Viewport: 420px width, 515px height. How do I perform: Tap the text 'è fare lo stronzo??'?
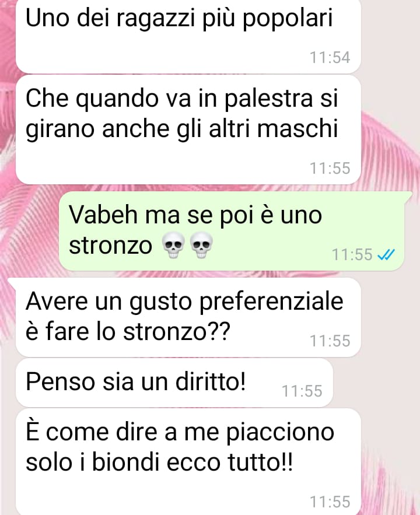tap(128, 331)
